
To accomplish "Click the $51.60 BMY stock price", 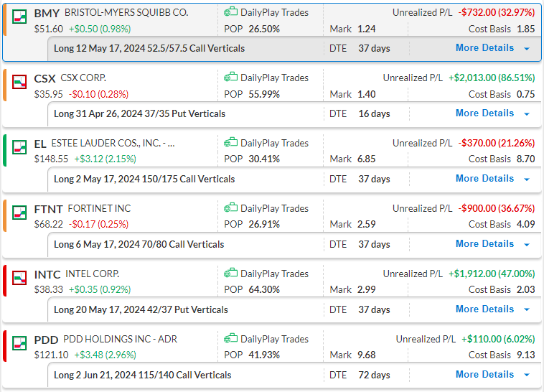I will point(49,29).
